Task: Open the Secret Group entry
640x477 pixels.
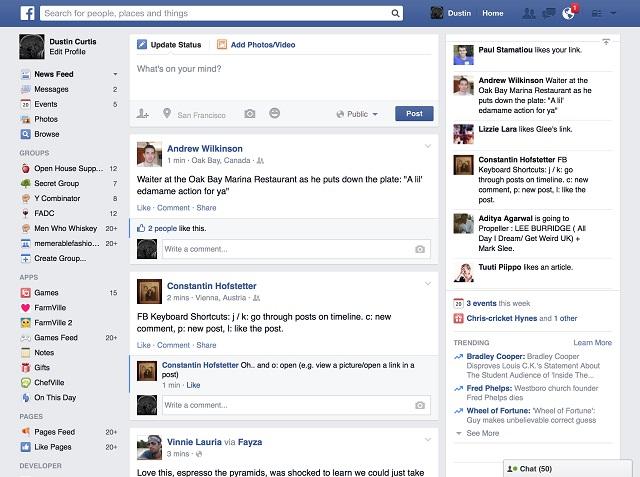Action: coord(56,183)
